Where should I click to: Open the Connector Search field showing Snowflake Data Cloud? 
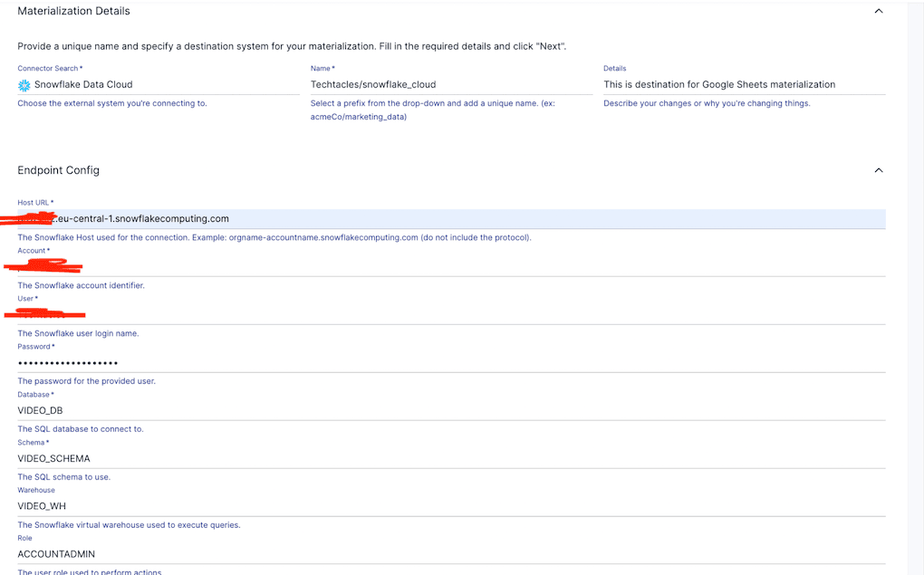(159, 84)
